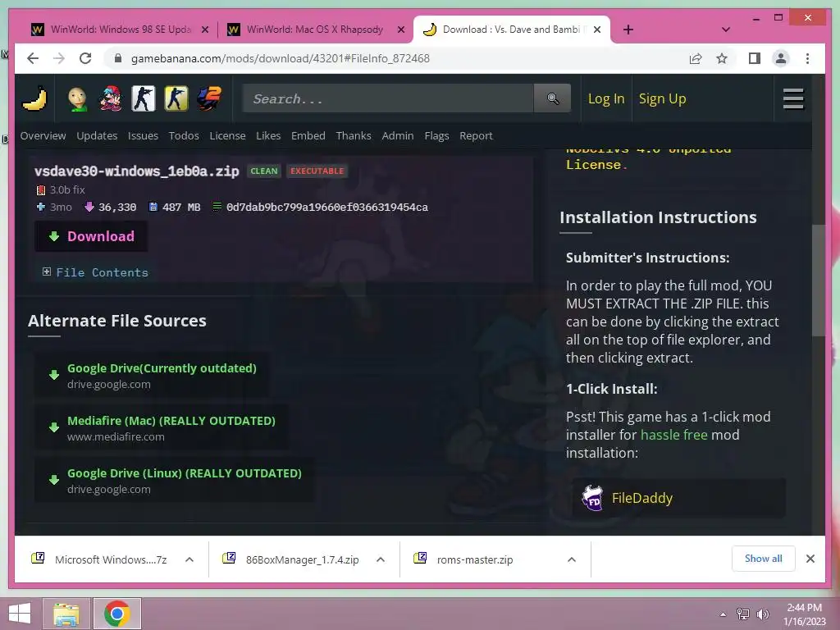
Task: Open the Todos page tab
Action: coord(184,135)
